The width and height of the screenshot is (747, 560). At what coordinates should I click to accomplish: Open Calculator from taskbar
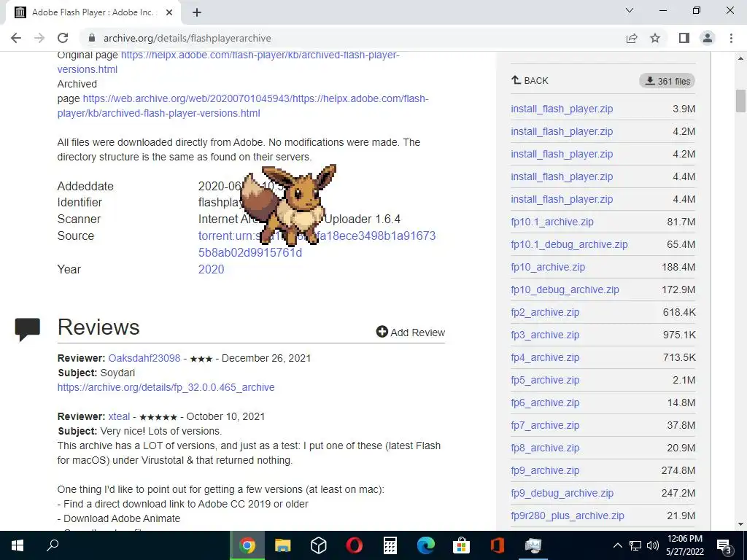(x=390, y=545)
